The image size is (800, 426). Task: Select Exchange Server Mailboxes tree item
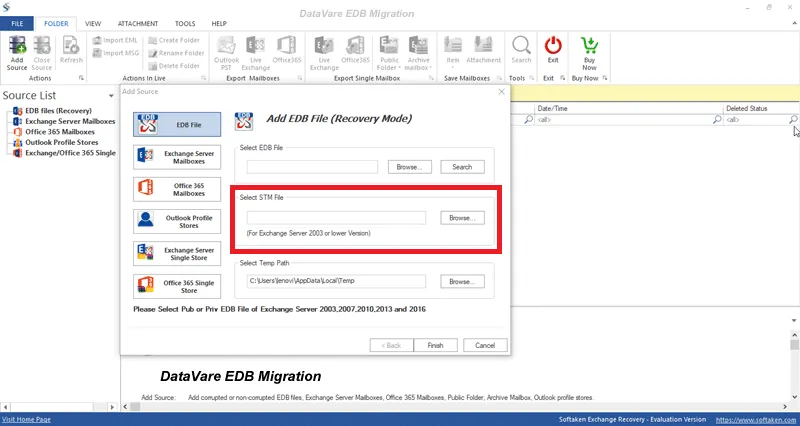point(70,121)
